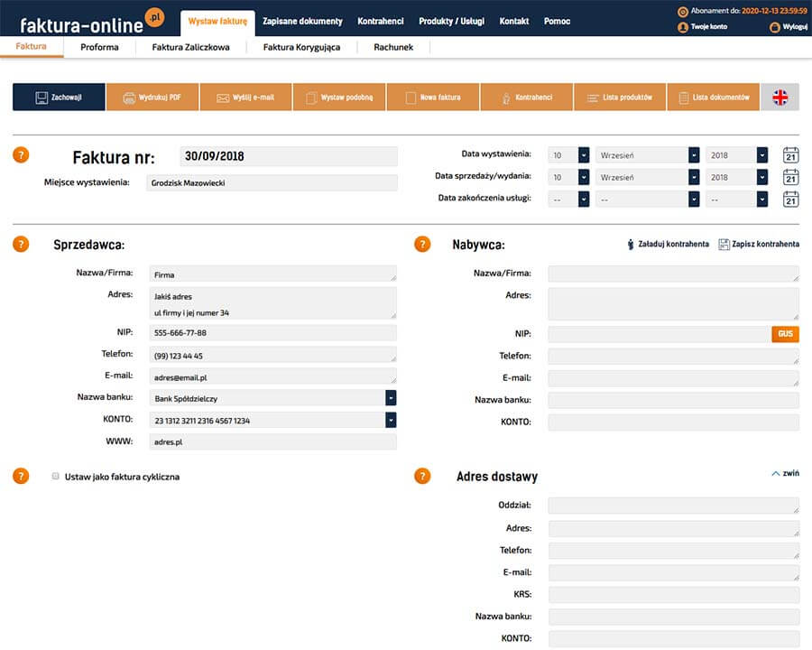The image size is (812, 650).
Task: Click help icon beside Faktura nr
Action: 21,154
